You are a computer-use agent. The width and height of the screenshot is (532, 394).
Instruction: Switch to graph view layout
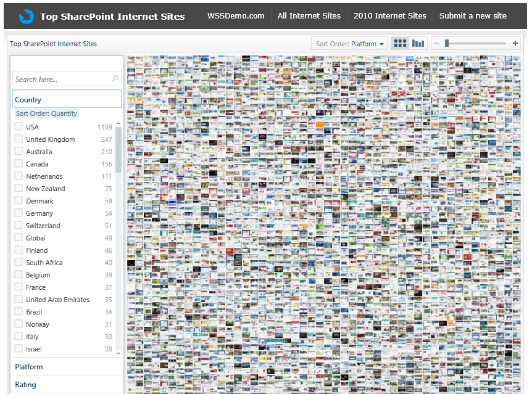(418, 43)
